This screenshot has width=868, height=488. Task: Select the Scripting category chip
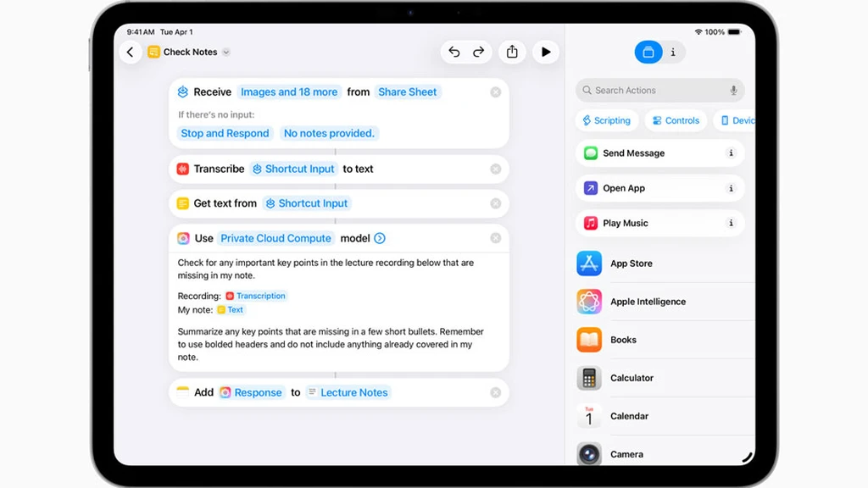coord(607,120)
